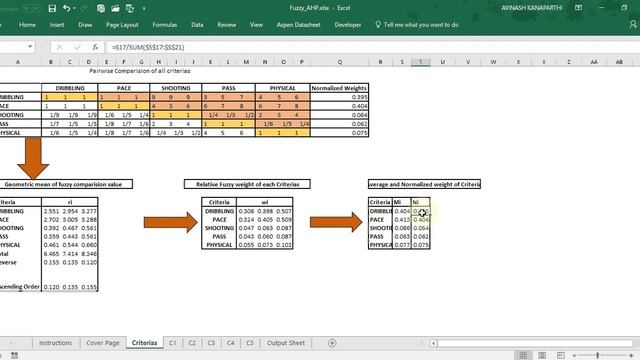Switch to Output Sheet tab
The width and height of the screenshot is (640, 360).
286,343
